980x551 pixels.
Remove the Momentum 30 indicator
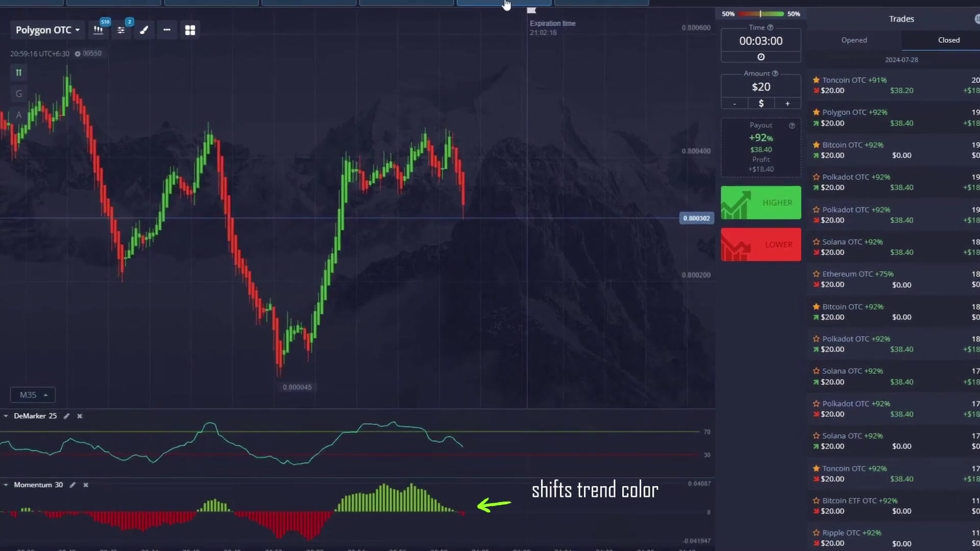tap(86, 485)
